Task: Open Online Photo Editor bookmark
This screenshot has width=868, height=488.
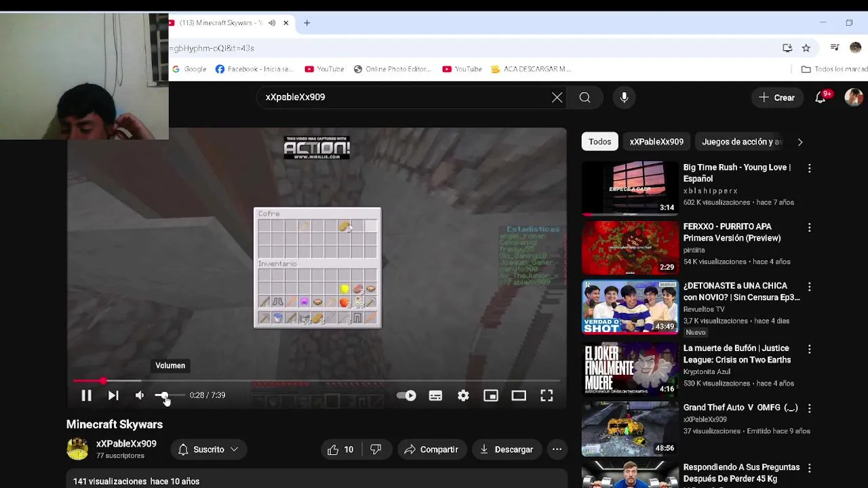Action: (x=393, y=69)
